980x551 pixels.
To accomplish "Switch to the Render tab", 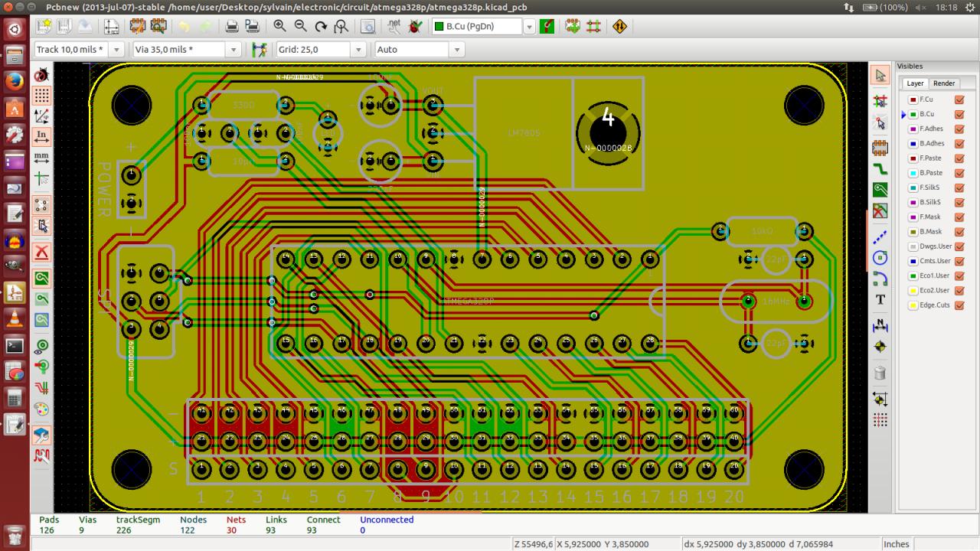I will pos(943,83).
